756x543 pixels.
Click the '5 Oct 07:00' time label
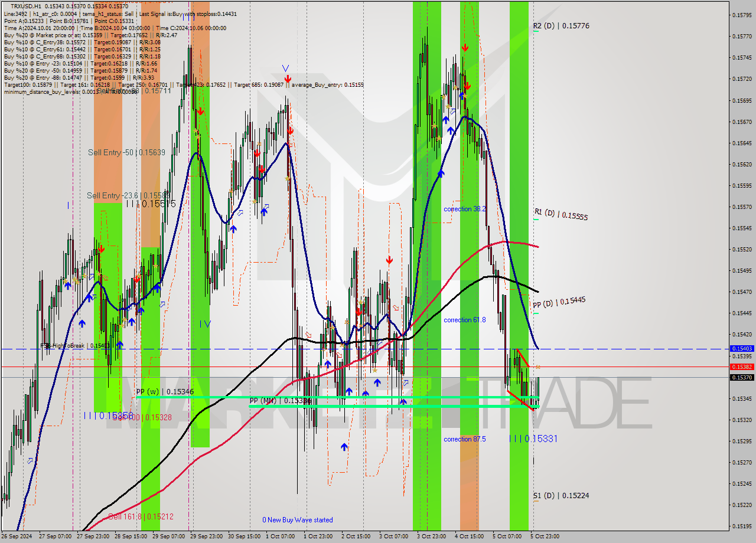click(x=507, y=537)
